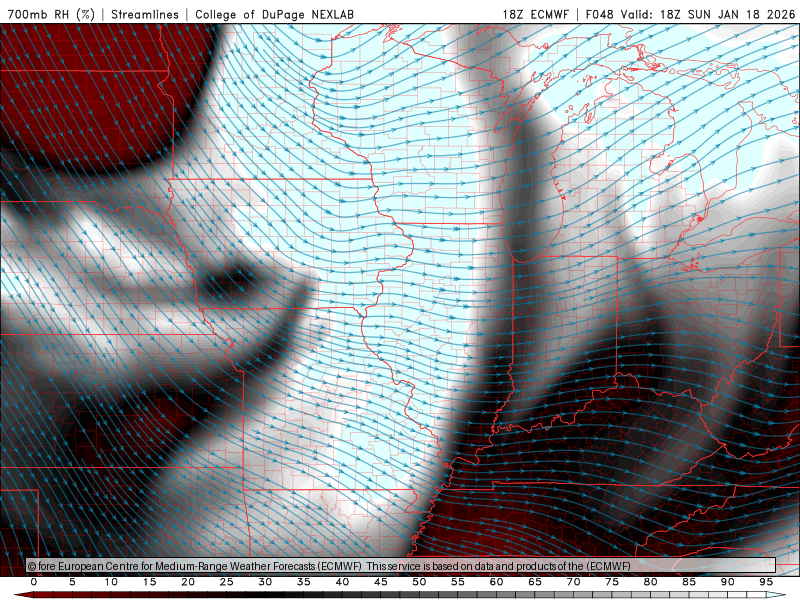Screen dimensions: 800x600
Task: Click the '60' tick label on the scale
Action: click(x=496, y=582)
